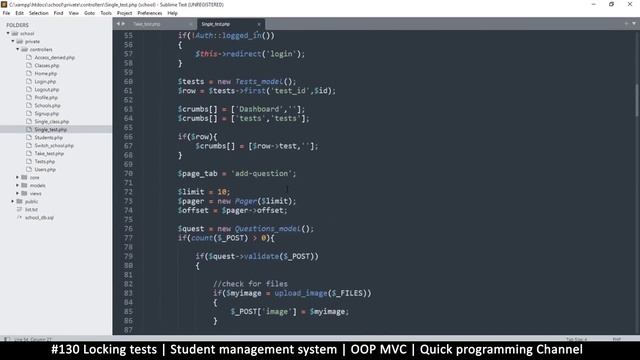Open school_db.sql in sidebar
Viewport: 640px width, 360px height.
(39, 218)
